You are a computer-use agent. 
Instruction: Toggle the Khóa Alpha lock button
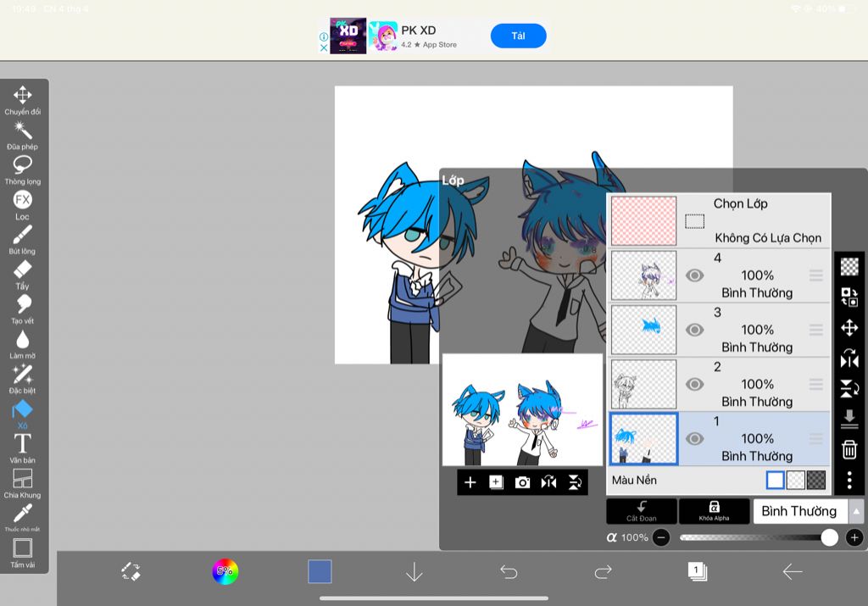tap(714, 511)
